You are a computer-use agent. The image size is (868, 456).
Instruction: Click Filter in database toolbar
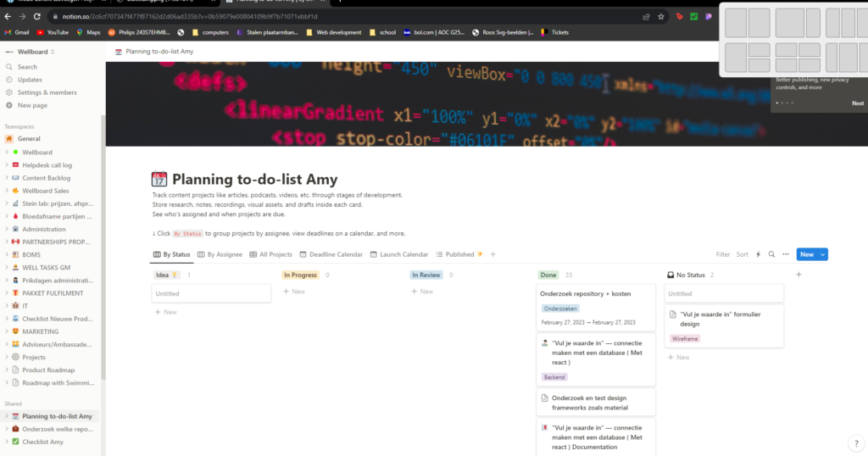(x=723, y=254)
